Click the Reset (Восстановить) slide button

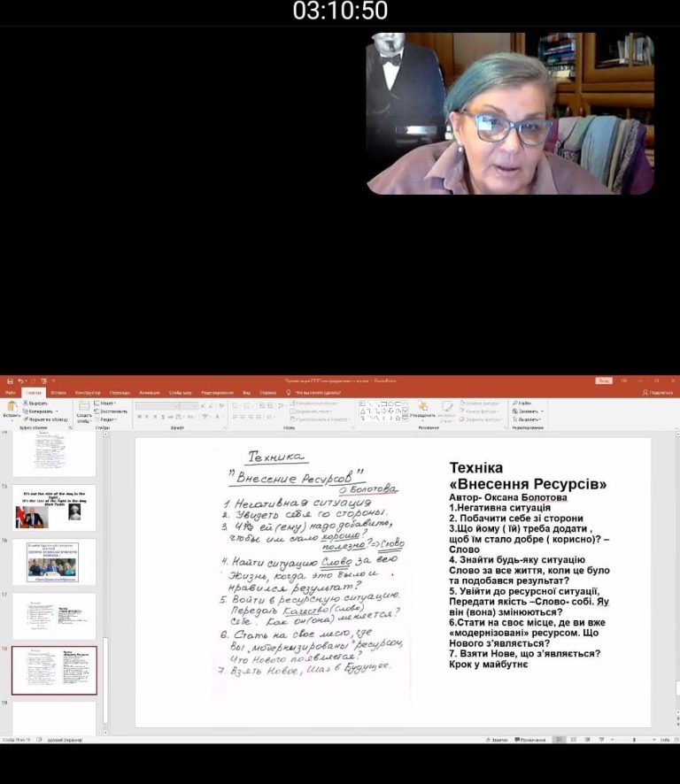point(113,411)
